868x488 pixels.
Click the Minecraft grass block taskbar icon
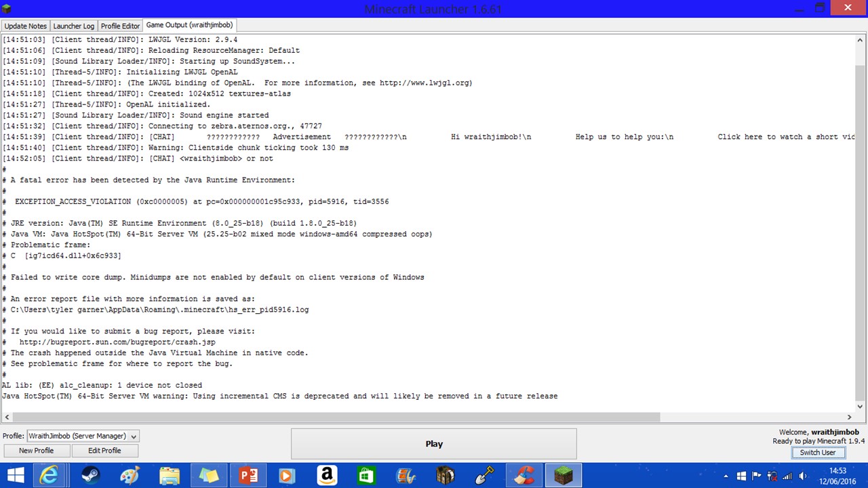click(563, 475)
